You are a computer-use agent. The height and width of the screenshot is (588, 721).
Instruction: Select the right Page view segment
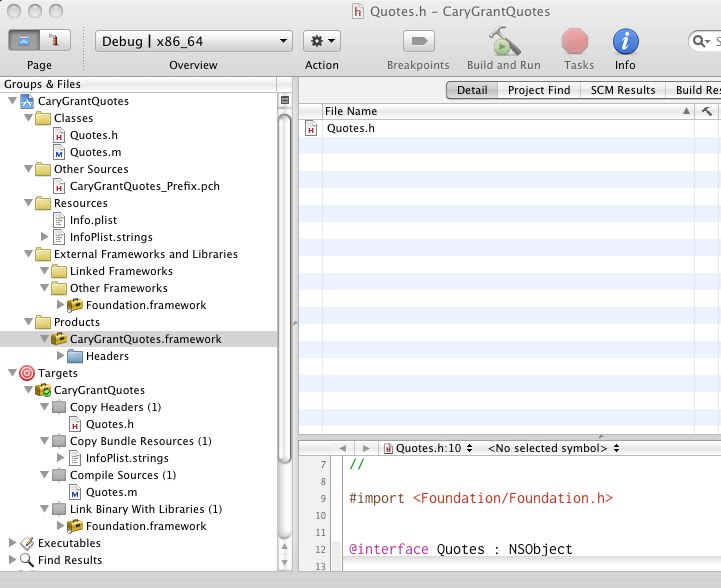click(x=55, y=40)
